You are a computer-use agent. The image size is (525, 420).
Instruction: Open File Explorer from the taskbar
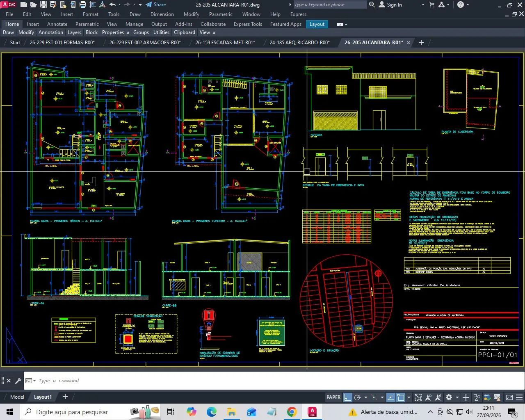pos(231,412)
